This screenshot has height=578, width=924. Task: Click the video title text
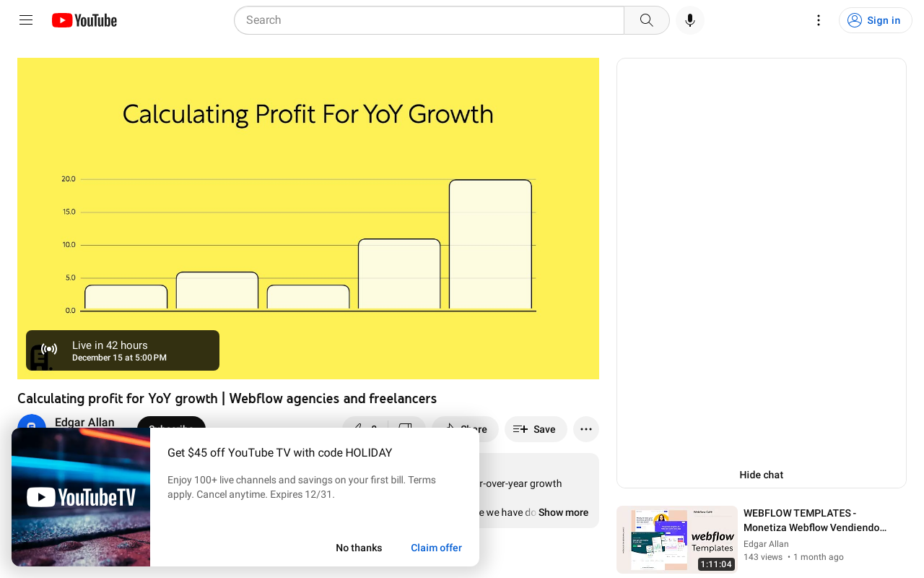pos(227,398)
